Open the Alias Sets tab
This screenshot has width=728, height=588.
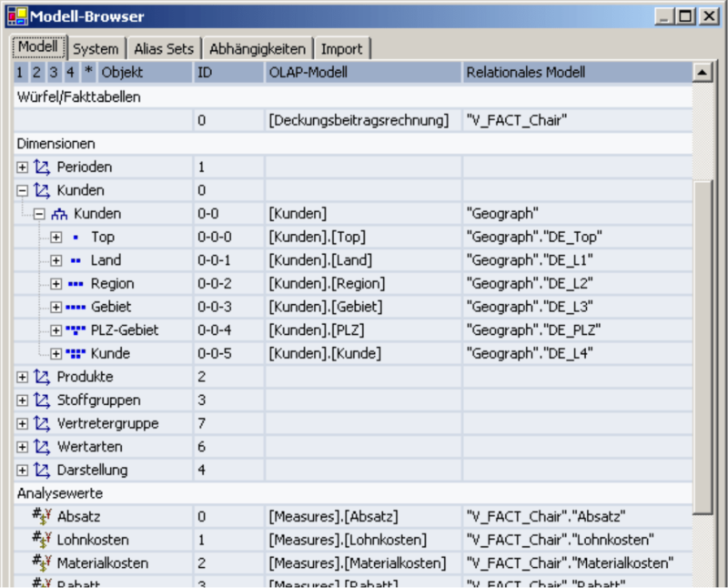tap(164, 49)
